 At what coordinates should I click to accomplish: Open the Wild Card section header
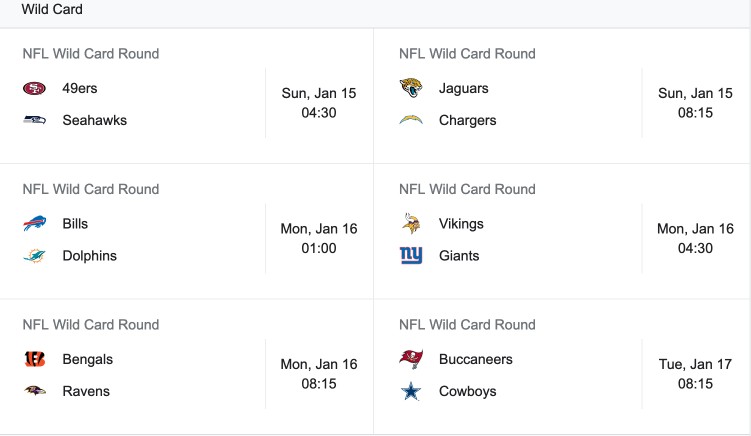52,9
